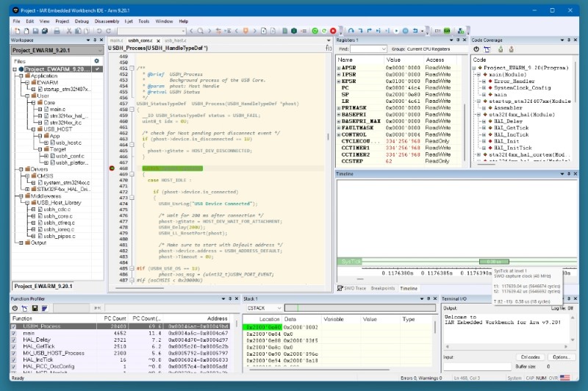The image size is (588, 391).
Task: Open the project configuration dropdown in Workspace
Action: tap(98, 49)
